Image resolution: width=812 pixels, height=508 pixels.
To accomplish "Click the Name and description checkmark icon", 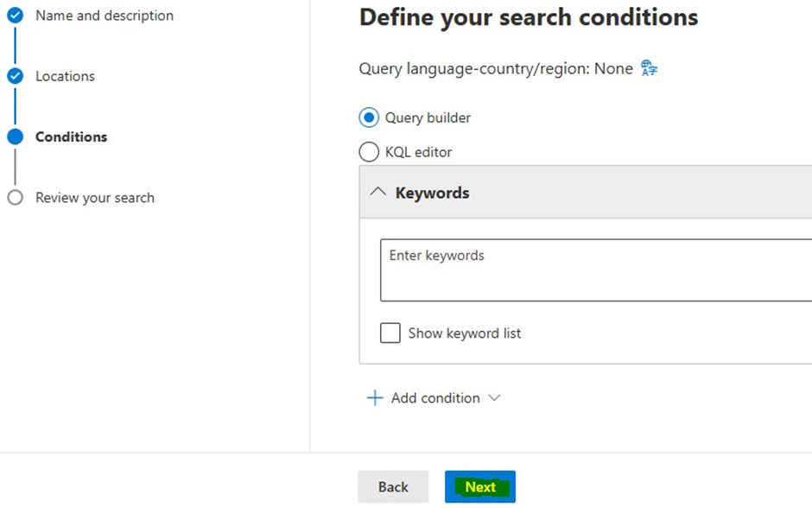I will tap(15, 15).
